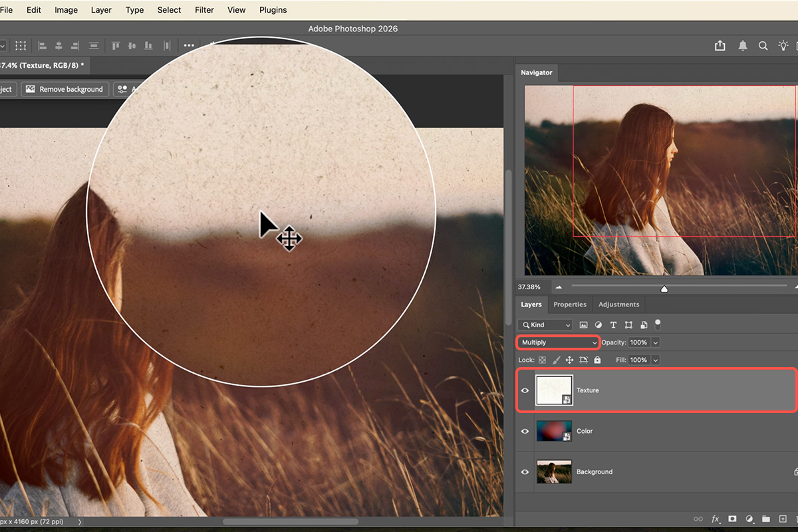Click the new group folder icon
The width and height of the screenshot is (798, 532).
point(765,519)
